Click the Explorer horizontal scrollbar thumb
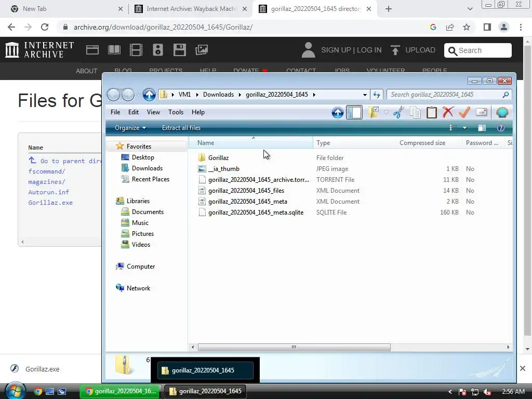The height and width of the screenshot is (399, 532). 294,347
